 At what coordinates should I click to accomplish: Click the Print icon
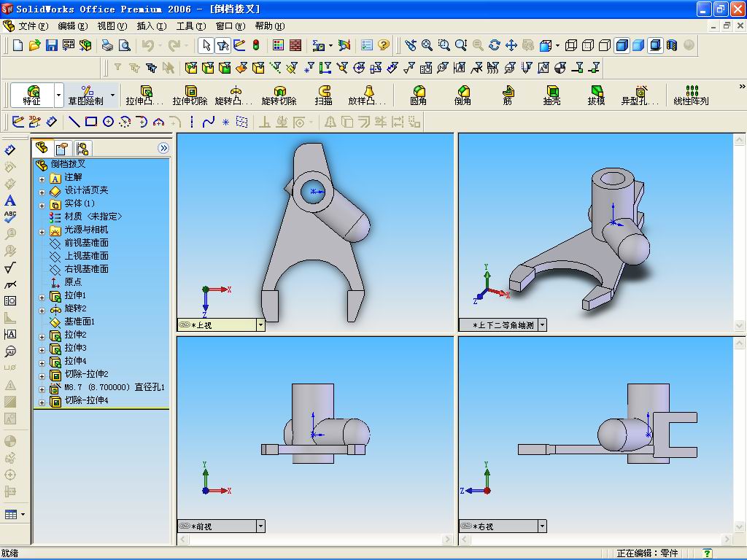[107, 45]
